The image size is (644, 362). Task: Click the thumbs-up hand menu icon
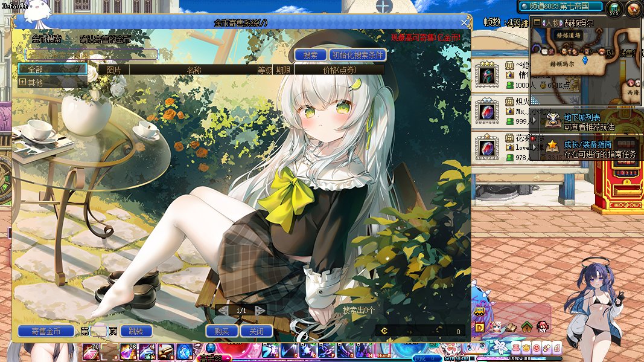click(556, 347)
